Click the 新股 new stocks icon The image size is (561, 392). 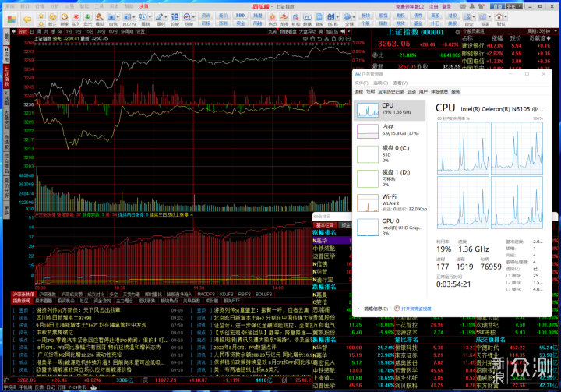319,17
